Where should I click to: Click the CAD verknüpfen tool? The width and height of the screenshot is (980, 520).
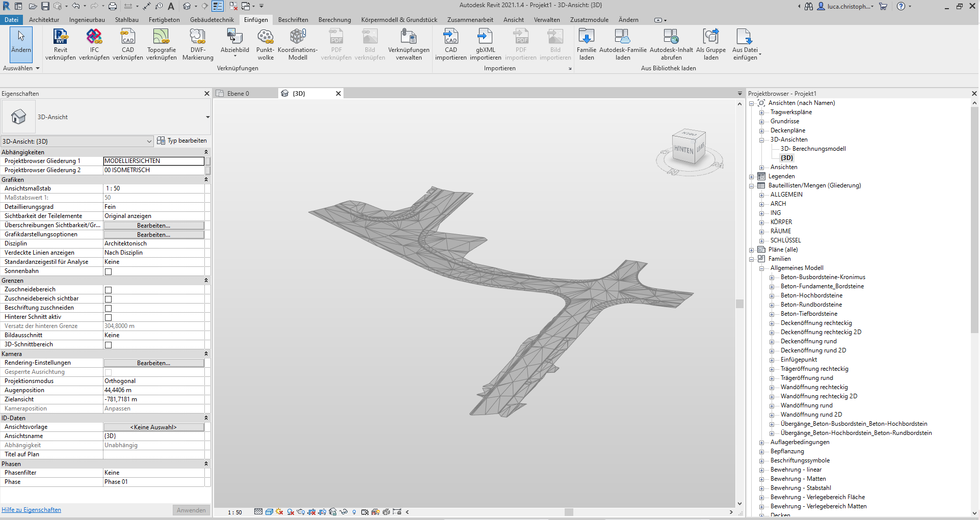[128, 45]
